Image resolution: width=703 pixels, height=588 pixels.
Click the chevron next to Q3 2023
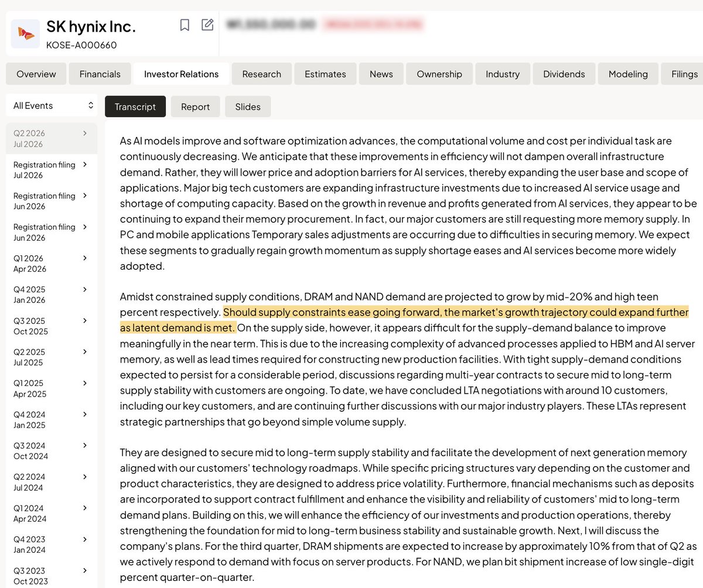tap(85, 570)
